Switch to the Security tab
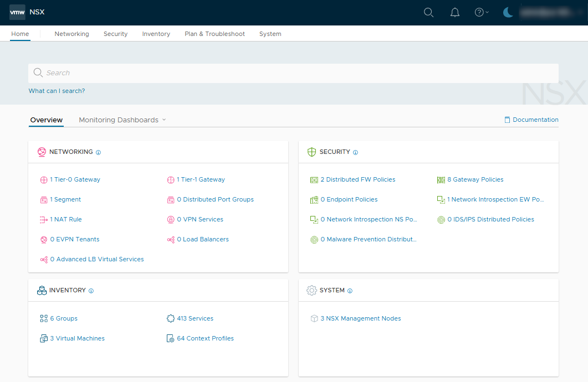This screenshot has height=382, width=588. point(115,34)
